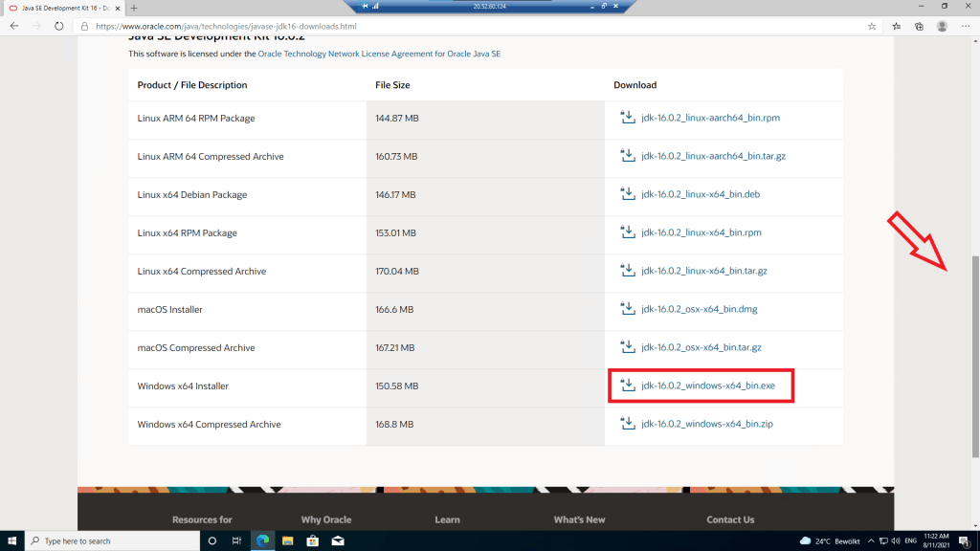Open Microsoft Edge from taskbar

[262, 541]
